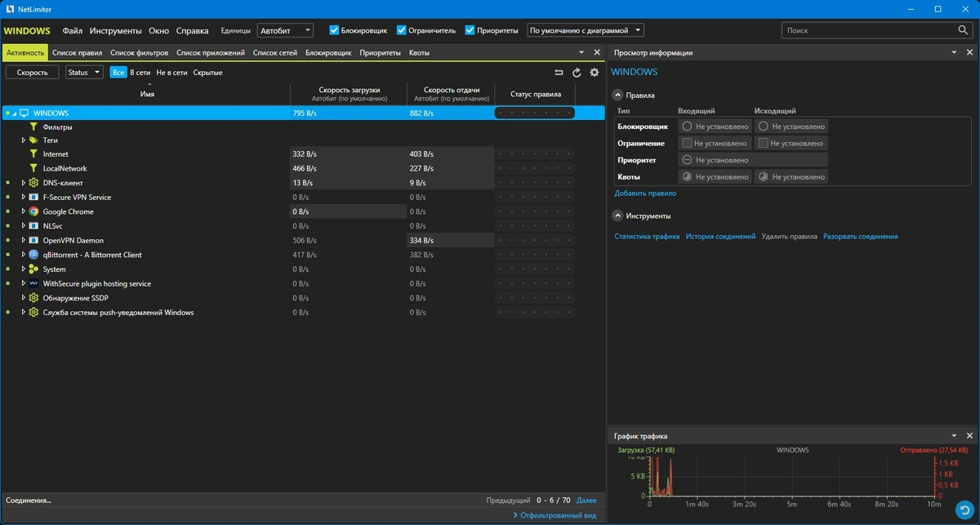Enable outgoing Ограничение checkbox
Screen dimensions: 980x525
pyautogui.click(x=763, y=143)
